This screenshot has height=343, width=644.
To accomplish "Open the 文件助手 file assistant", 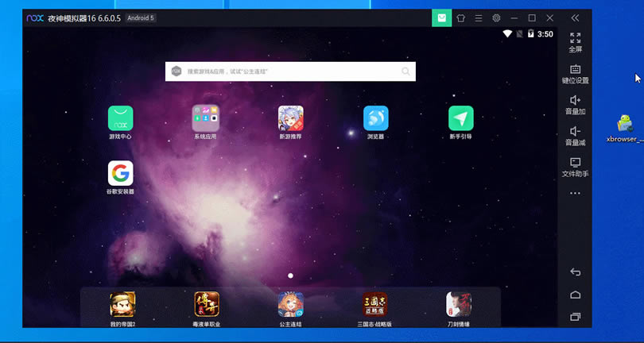I will pyautogui.click(x=575, y=166).
